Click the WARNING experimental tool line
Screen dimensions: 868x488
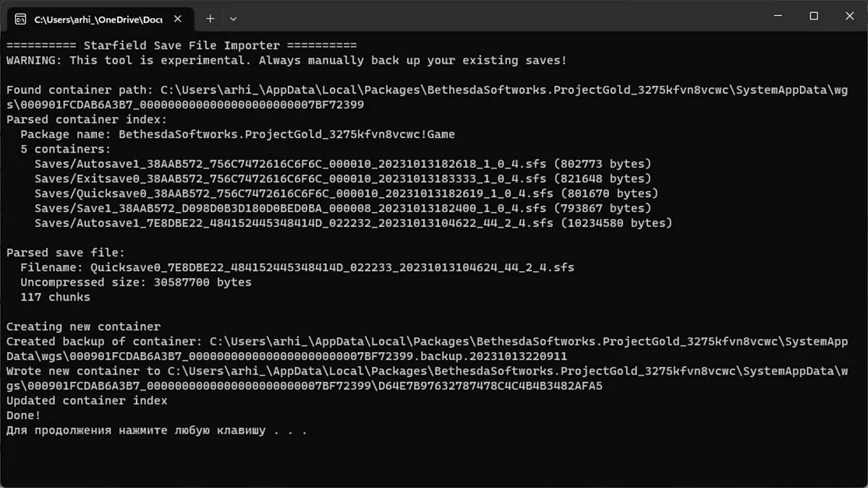coord(286,61)
